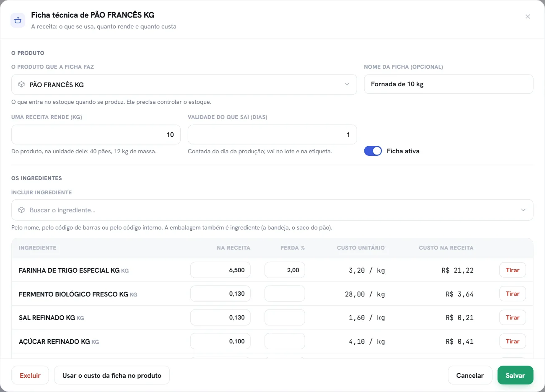Viewport: 545px width, 392px height.
Task: Toggle the Ficha ativa switch
Action: (x=373, y=151)
